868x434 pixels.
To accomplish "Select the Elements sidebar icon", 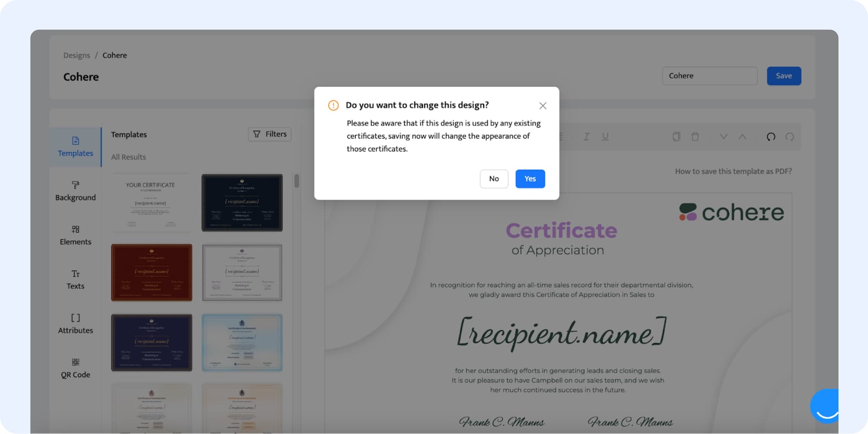I will click(x=75, y=235).
